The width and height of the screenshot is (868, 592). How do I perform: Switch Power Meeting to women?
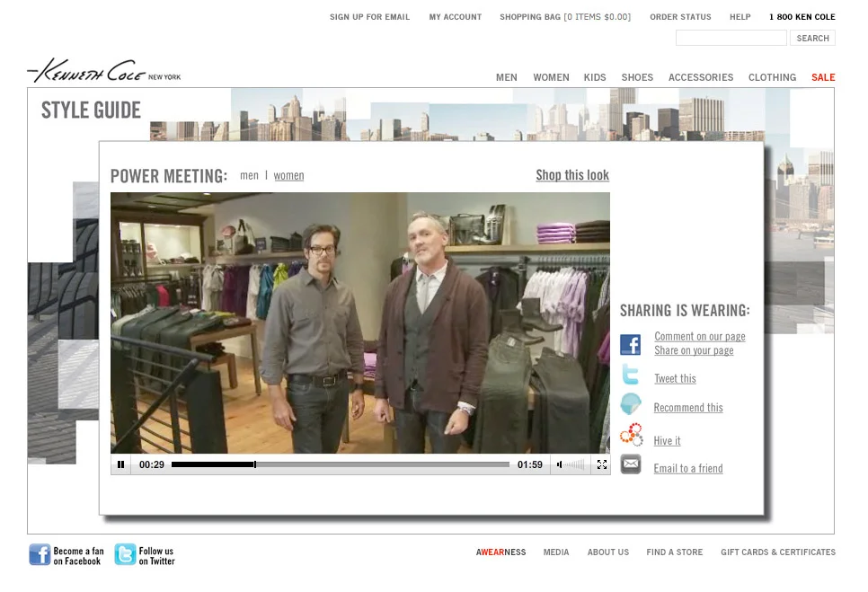click(288, 175)
